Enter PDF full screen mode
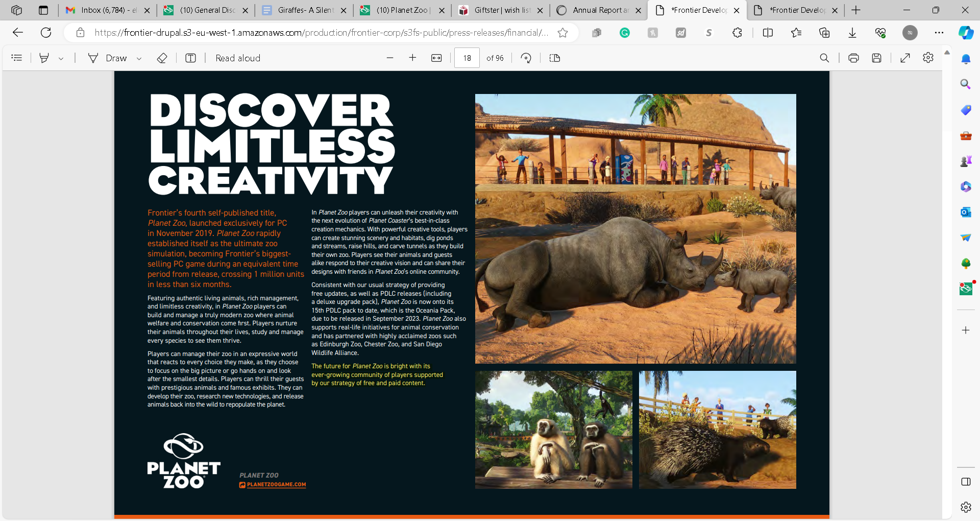This screenshot has width=980, height=521. tap(905, 58)
